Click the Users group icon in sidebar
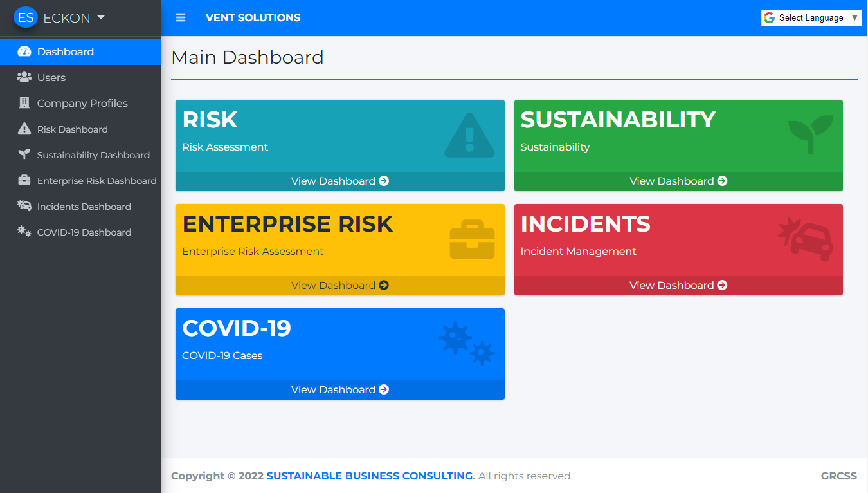The image size is (868, 493). pos(24,77)
